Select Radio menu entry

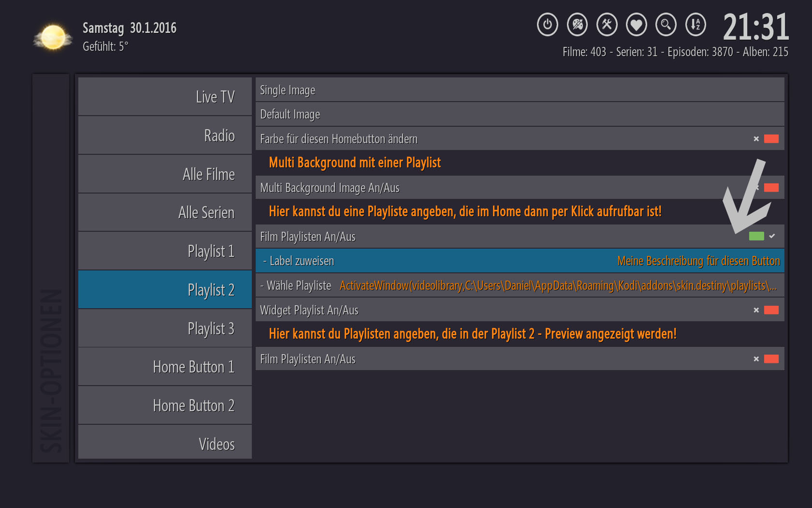point(165,135)
